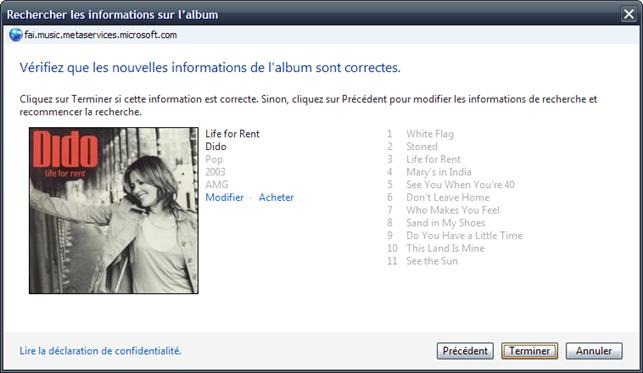Click the Dido album cover thumbnail
Image resolution: width=643 pixels, height=373 pixels.
point(114,210)
